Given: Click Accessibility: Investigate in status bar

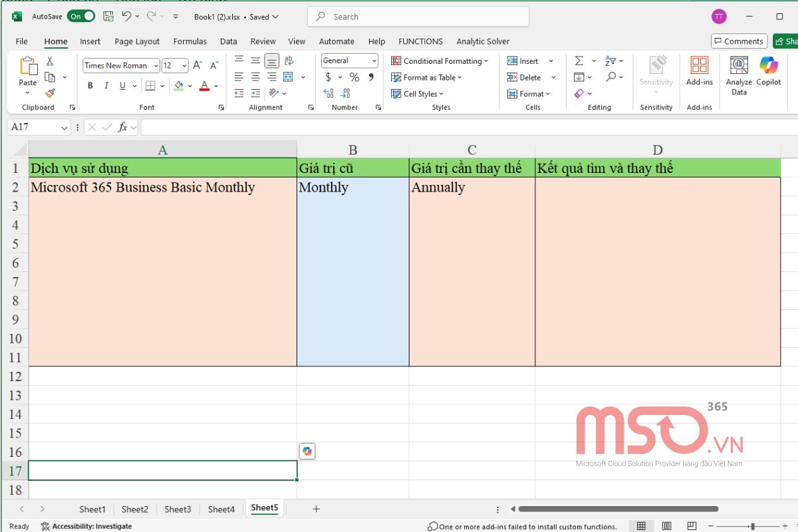Looking at the screenshot, I should click(86, 526).
